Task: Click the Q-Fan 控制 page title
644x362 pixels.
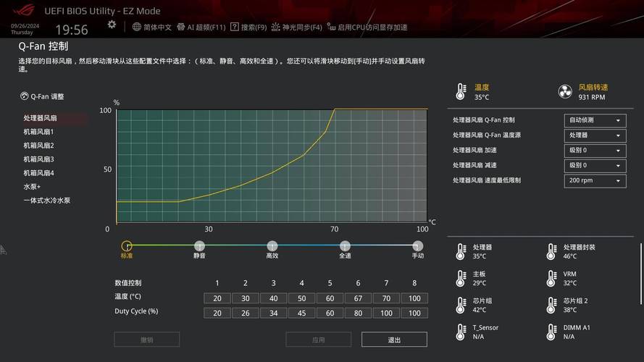Action: 43,46
